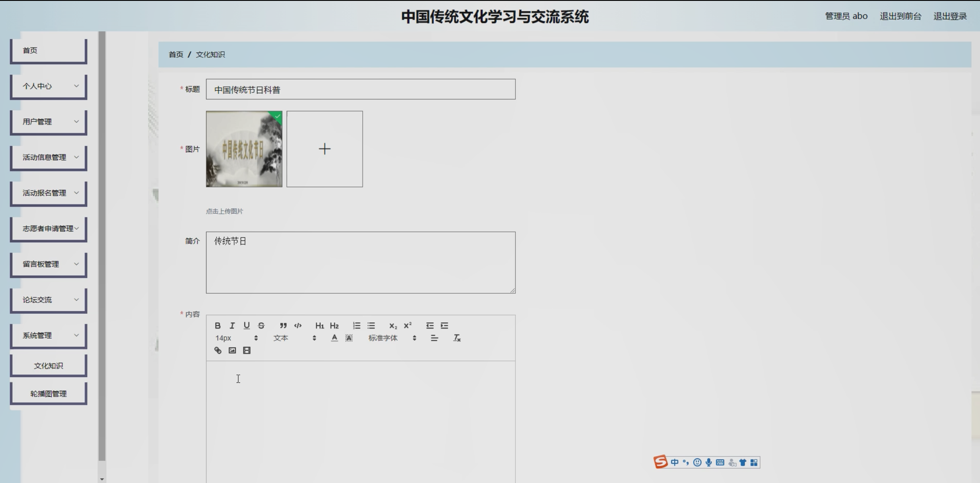Insert a blockquote with the quote icon
This screenshot has width=980, height=483.
pos(283,325)
